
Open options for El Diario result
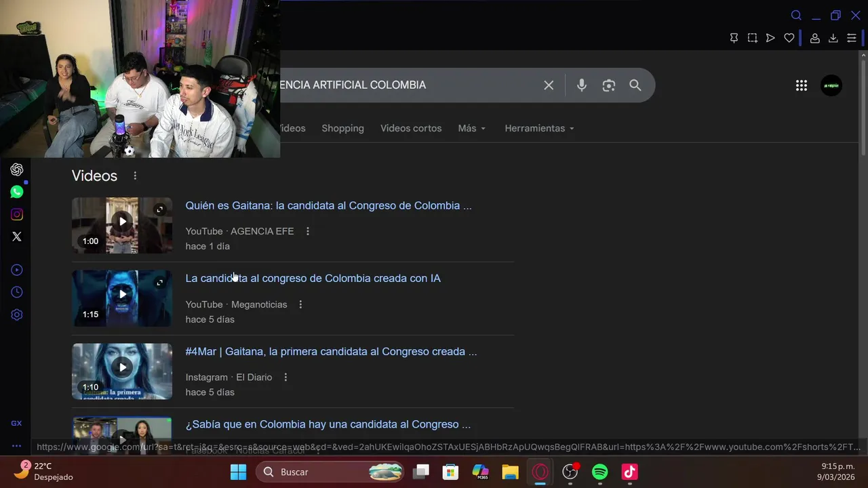coord(285,377)
